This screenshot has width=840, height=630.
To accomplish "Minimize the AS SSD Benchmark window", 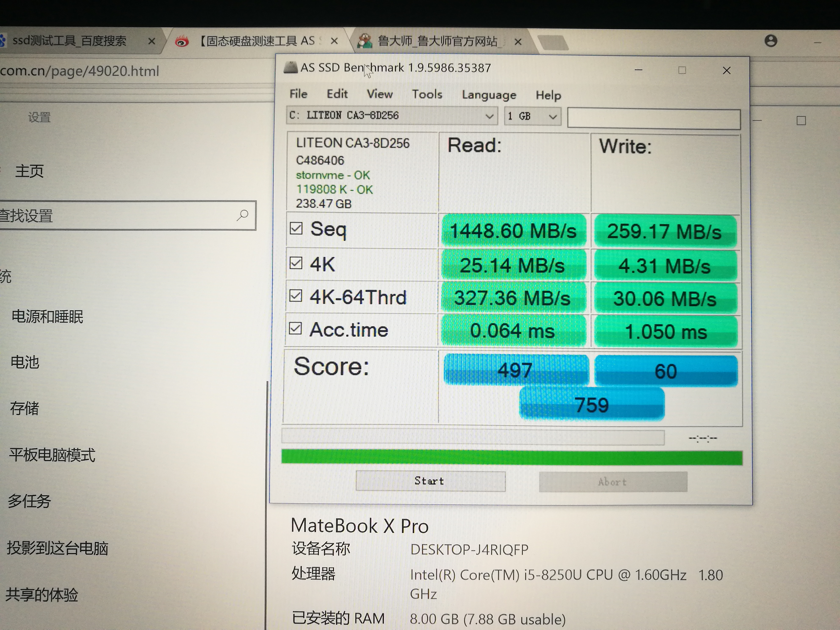I will click(638, 70).
